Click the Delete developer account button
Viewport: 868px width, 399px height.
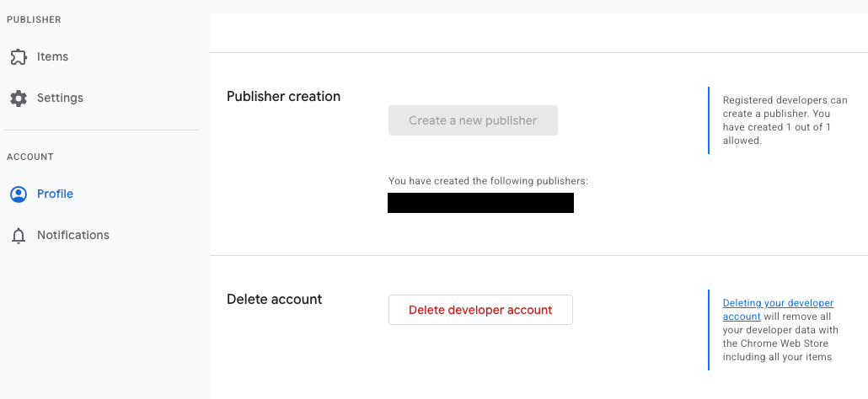tap(480, 310)
